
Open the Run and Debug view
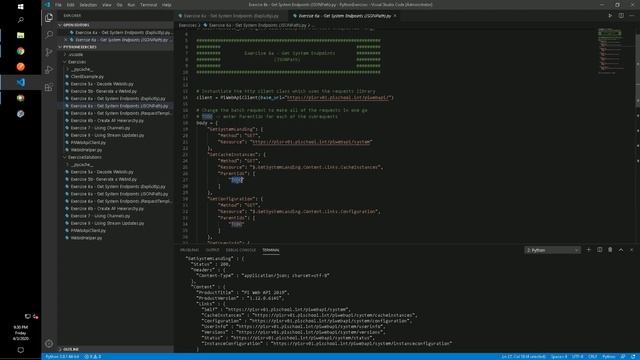(x=49, y=70)
